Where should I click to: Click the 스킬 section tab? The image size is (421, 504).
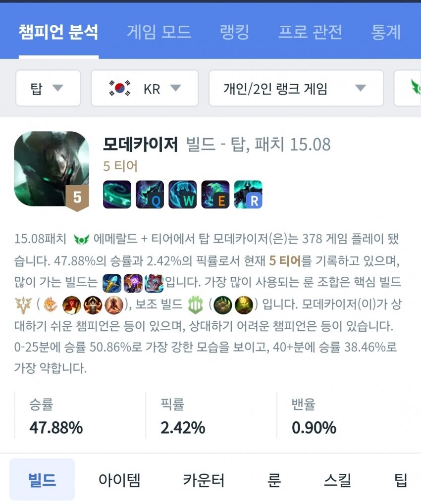coord(338,480)
